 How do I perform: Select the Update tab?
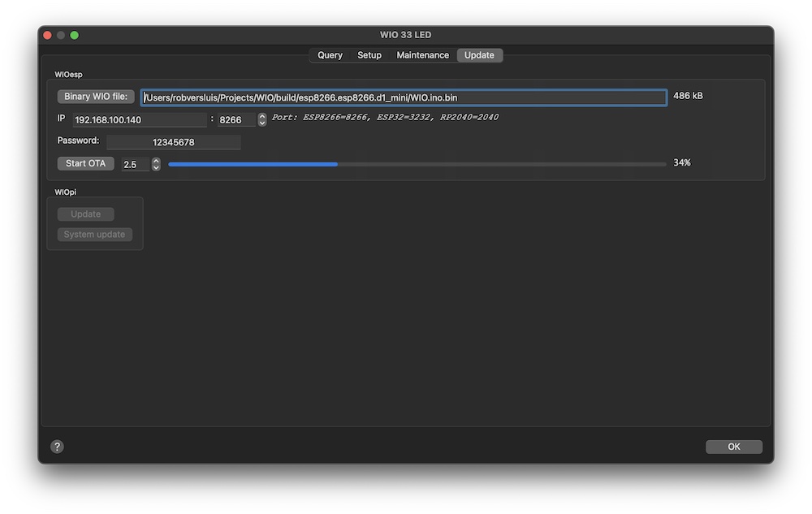[x=479, y=55]
